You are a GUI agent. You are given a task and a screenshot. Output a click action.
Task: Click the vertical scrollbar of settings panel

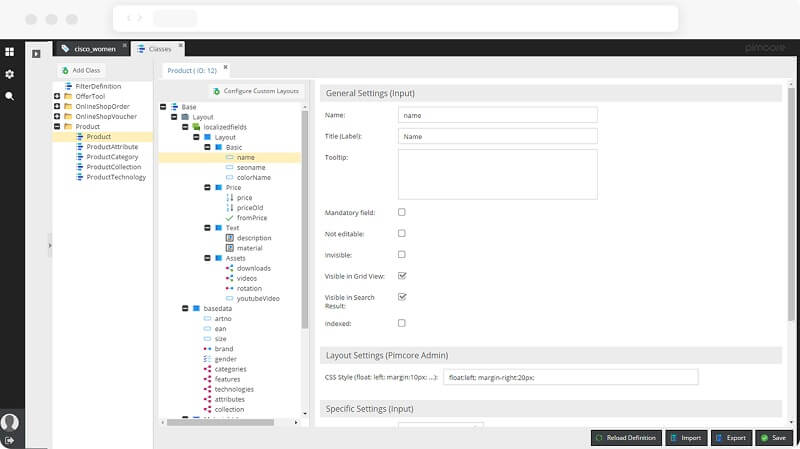(x=791, y=204)
